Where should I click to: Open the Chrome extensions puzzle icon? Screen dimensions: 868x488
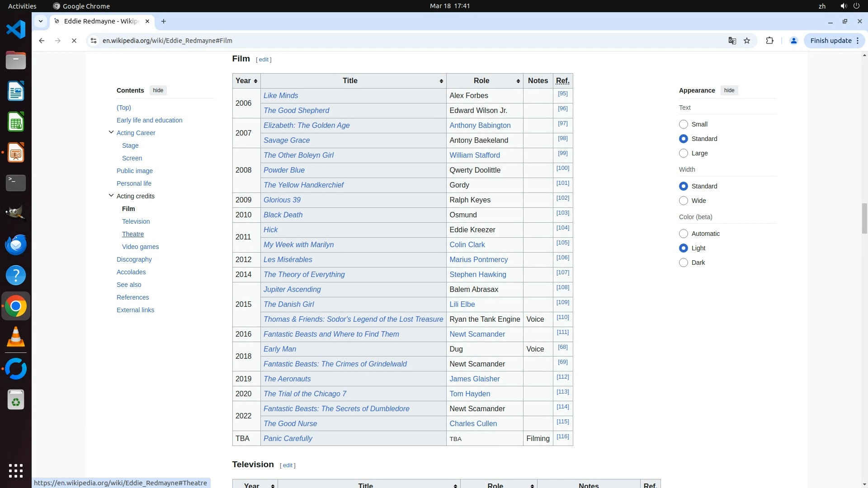pos(769,41)
